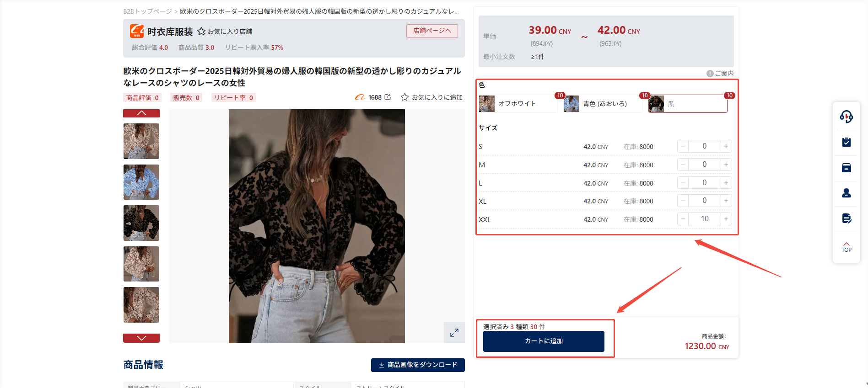The width and height of the screenshot is (868, 388).
Task: Expand the main image to fullscreen
Action: click(454, 333)
